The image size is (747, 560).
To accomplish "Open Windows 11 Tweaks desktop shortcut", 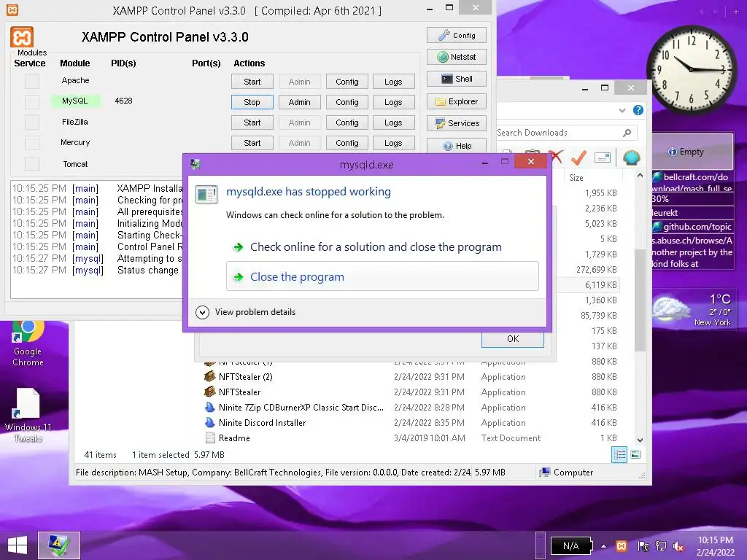I will point(28,415).
